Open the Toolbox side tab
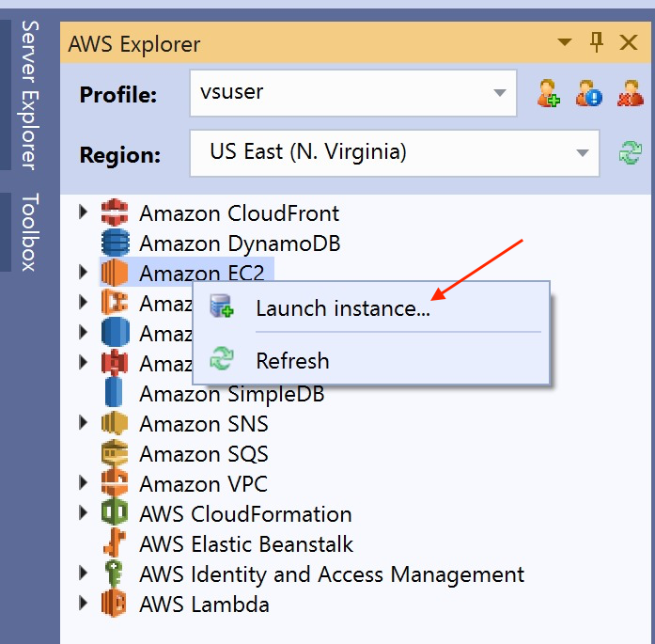 click(30, 232)
